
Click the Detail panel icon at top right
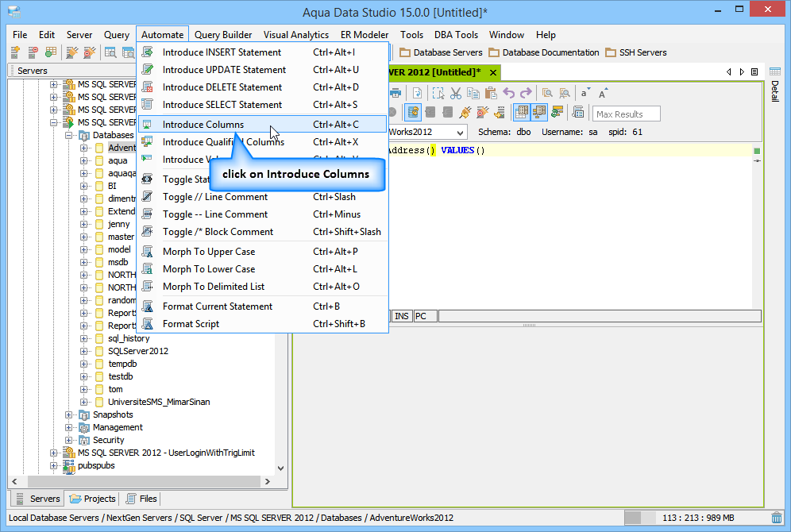775,71
